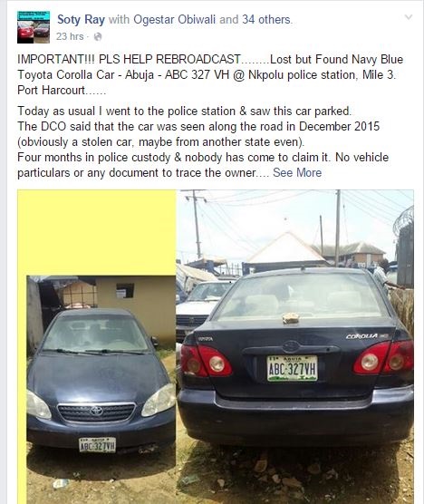Click the yellow area of the collage
The height and width of the screenshot is (504, 424).
pyautogui.click(x=96, y=232)
